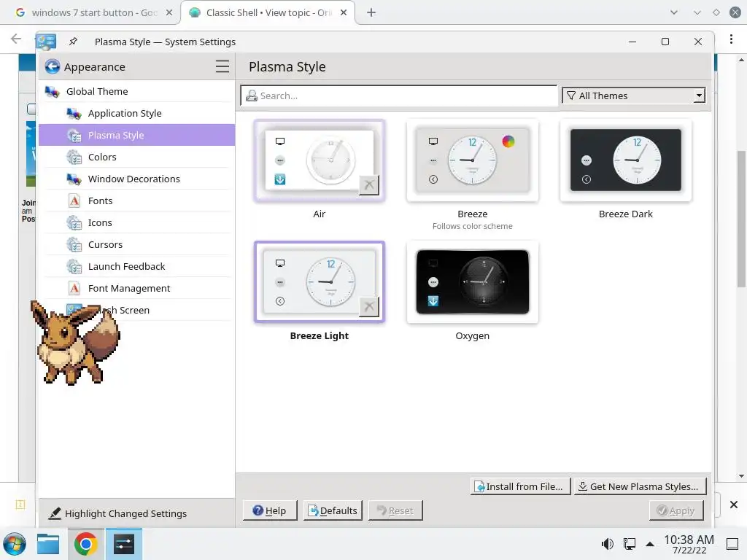Close the browser bottom bar with X
The width and height of the screenshot is (747, 560).
pyautogui.click(x=734, y=505)
